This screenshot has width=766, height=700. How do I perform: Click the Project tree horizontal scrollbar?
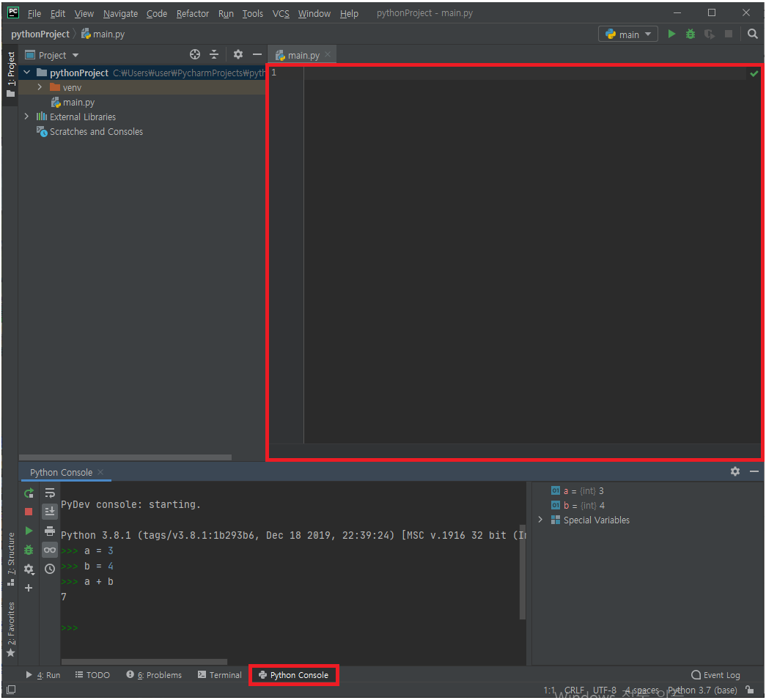pos(125,457)
